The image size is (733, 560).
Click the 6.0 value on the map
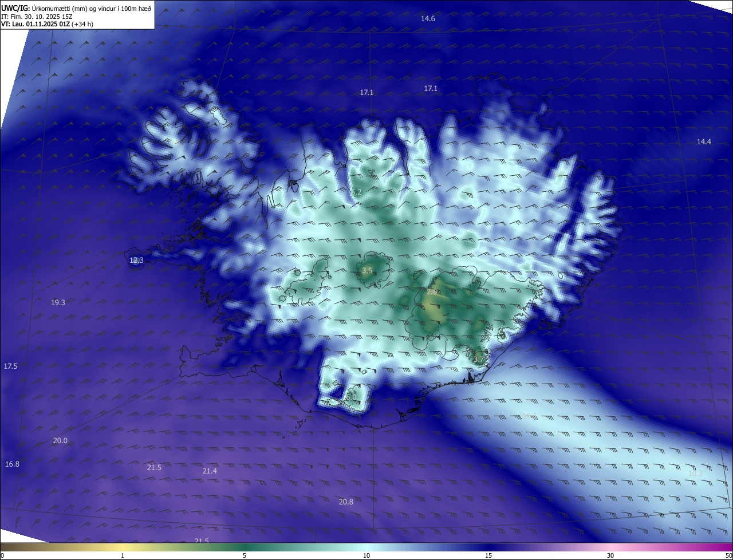[350, 397]
